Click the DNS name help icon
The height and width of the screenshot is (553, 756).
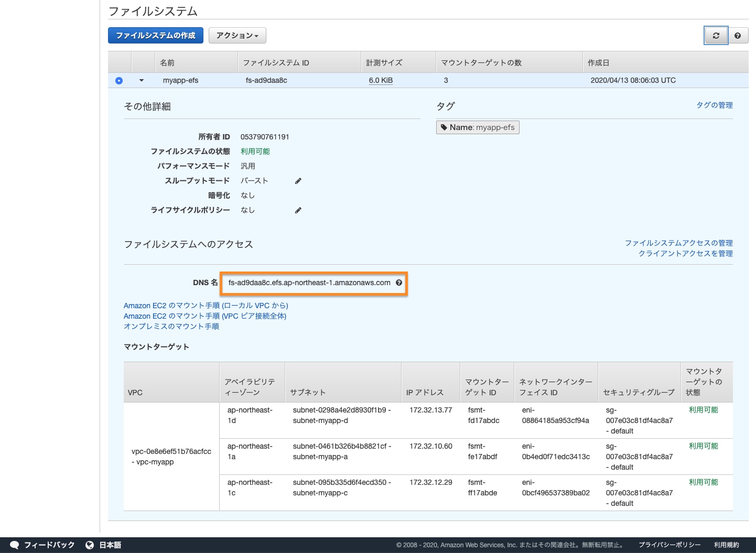tap(399, 283)
